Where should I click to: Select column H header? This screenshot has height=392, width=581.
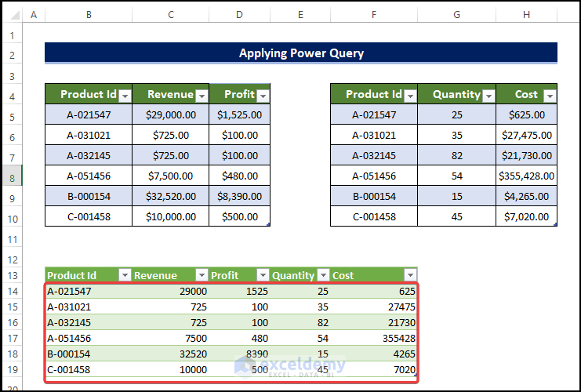(x=526, y=14)
